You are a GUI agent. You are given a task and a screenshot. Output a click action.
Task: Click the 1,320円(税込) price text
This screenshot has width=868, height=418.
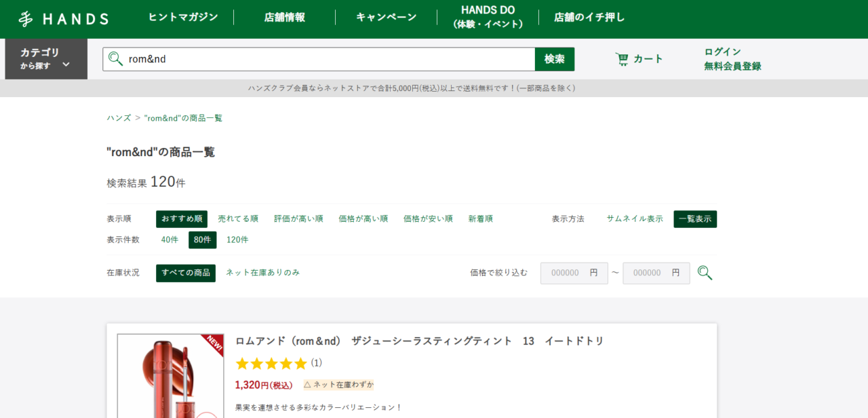tap(264, 385)
